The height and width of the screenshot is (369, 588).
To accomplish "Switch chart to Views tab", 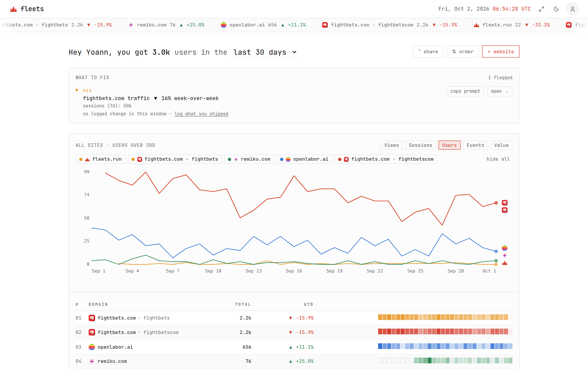I will tap(392, 145).
